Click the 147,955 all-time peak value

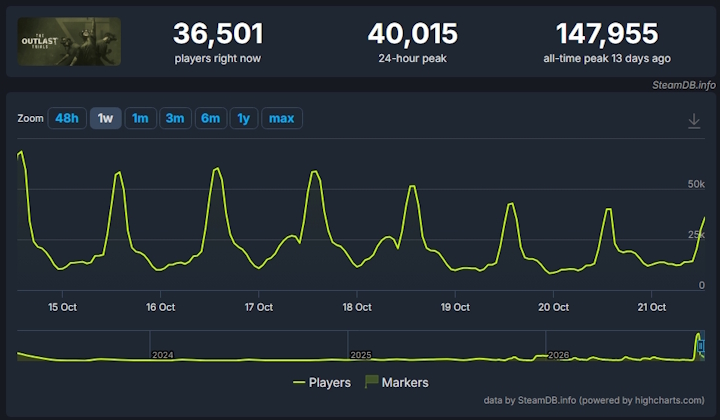coord(607,34)
